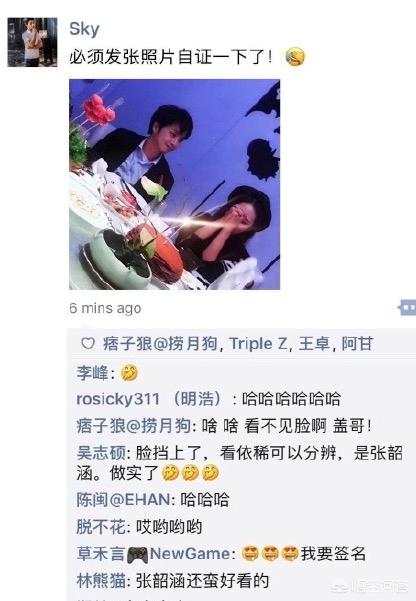Open Sky's profile avatar
Viewport: 416px width, 601px height.
(x=32, y=42)
